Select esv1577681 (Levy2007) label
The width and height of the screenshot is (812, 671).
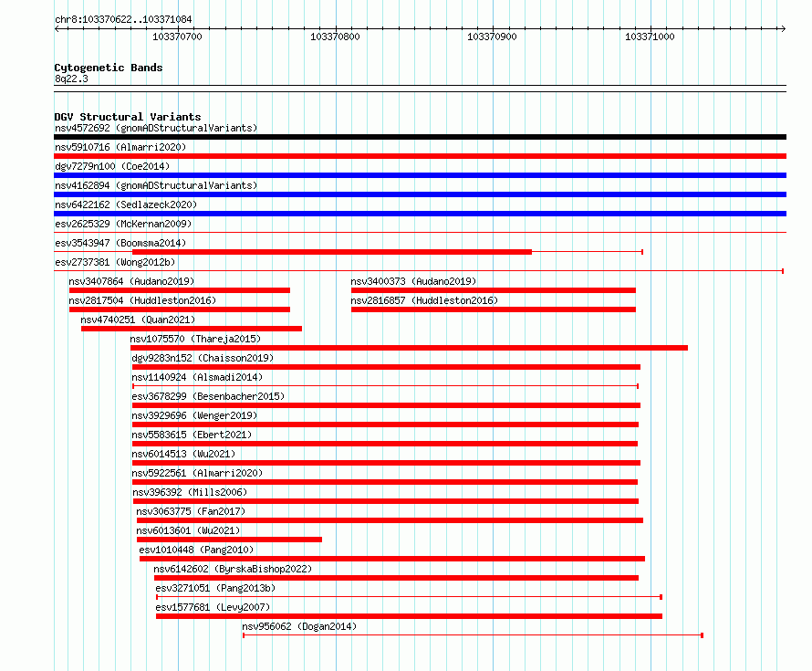(x=213, y=607)
